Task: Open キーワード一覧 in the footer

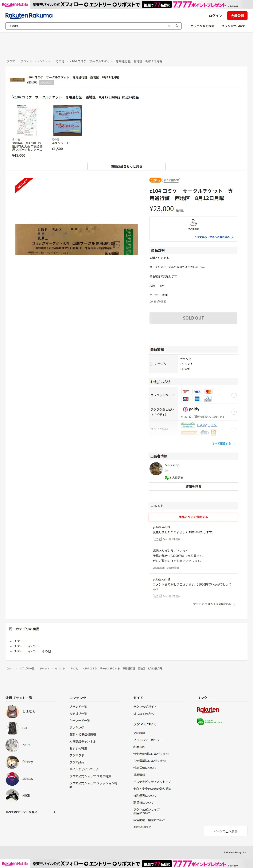Action: pyautogui.click(x=80, y=720)
